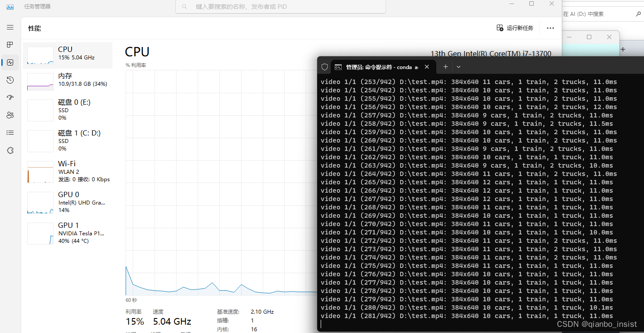Image resolution: width=644 pixels, height=333 pixels.
Task: Open the Processes page icon in sidebar
Action: [10, 45]
